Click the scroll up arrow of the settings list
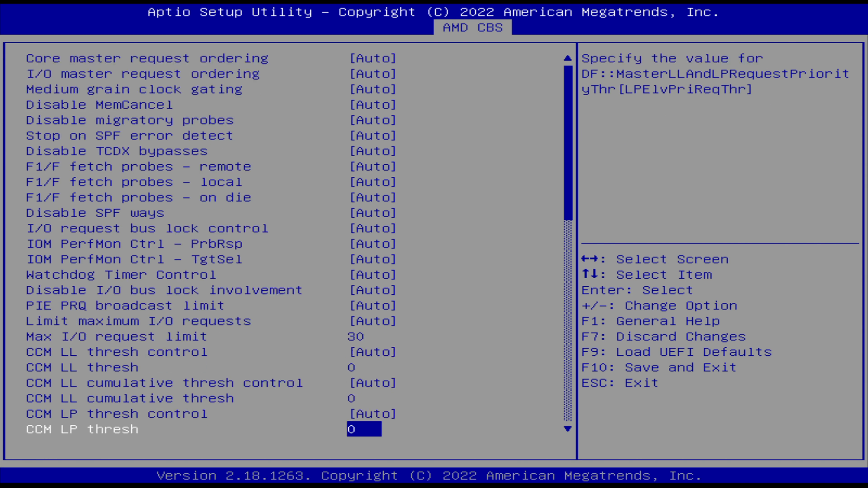 [x=568, y=58]
